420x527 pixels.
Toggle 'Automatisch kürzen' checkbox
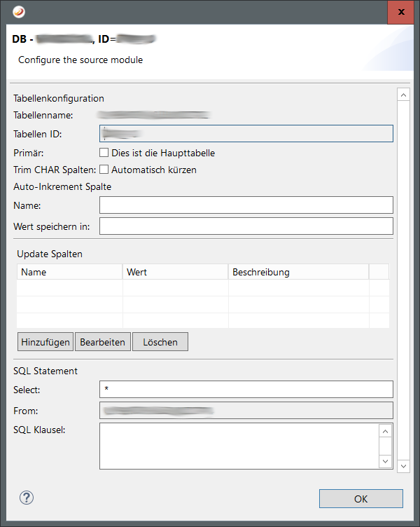point(104,170)
